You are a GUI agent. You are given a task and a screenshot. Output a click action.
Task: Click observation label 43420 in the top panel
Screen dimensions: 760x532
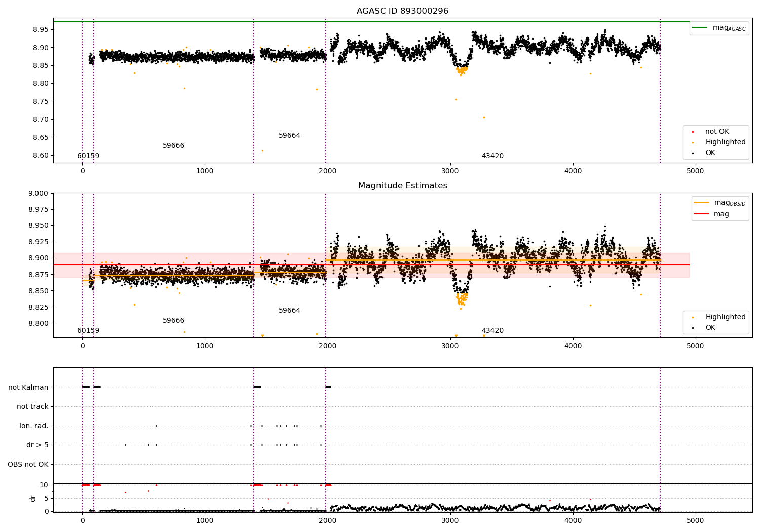coord(492,156)
